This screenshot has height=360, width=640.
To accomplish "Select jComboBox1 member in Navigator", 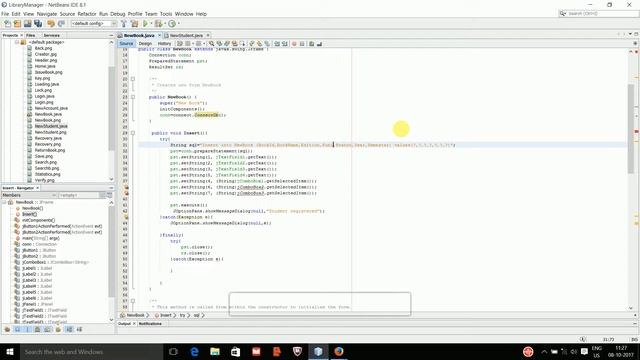I will point(56,262).
